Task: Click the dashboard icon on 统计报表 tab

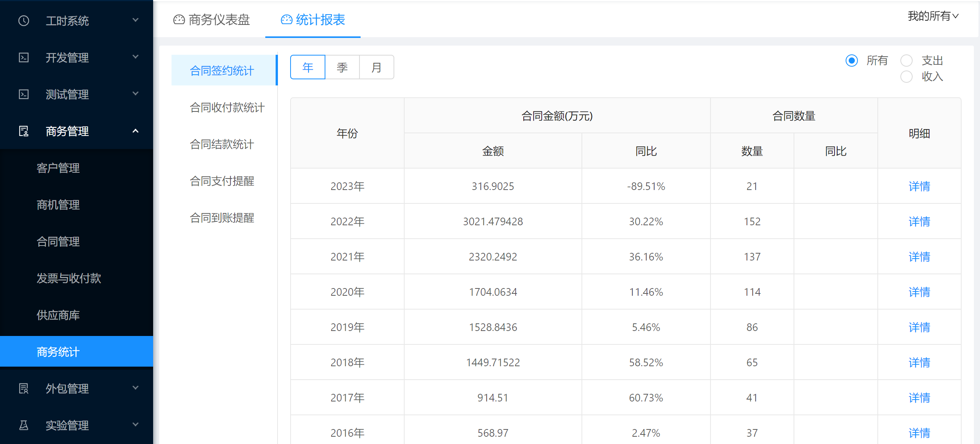Action: tap(286, 20)
